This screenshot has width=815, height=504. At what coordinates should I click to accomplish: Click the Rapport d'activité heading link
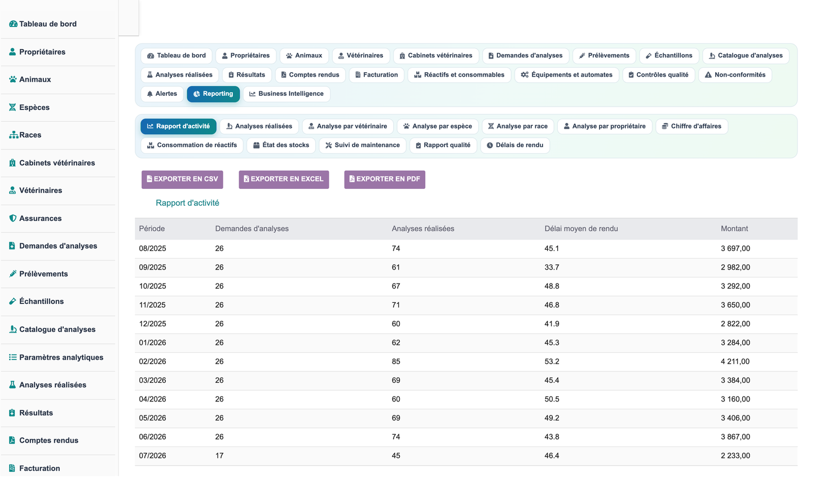coord(187,203)
